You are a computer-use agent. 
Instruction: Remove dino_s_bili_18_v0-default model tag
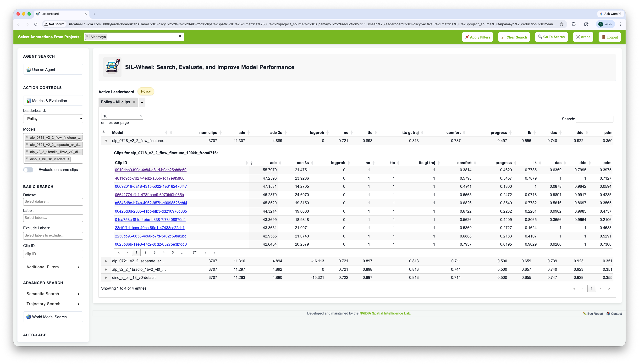[x=27, y=159]
